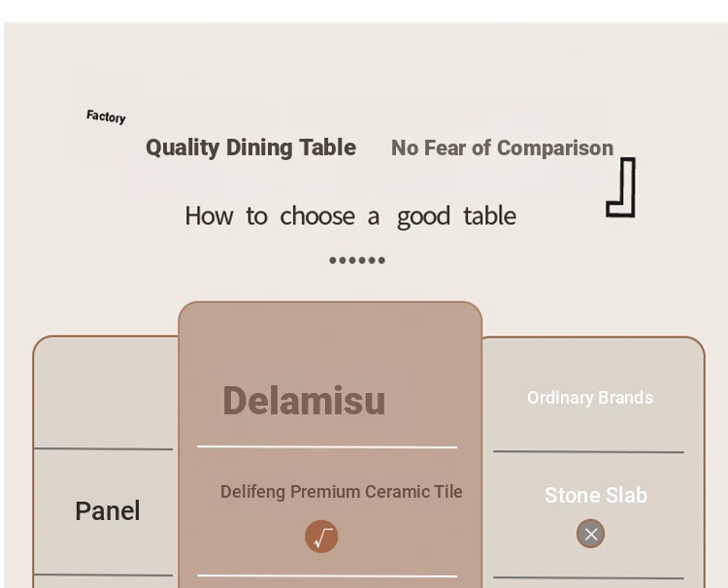Click the tilted Factory label
This screenshot has width=728, height=588.
107,116
